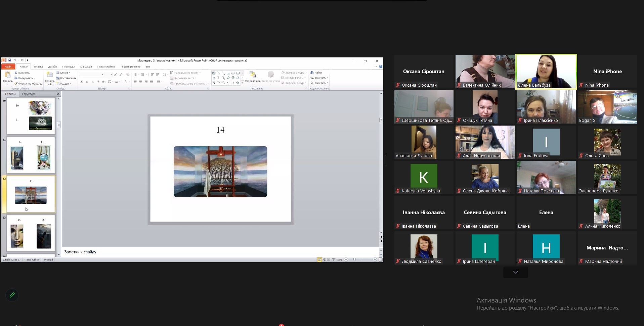644x326 pixels.
Task: Open the Select (Выделить) dropdown
Action: 319,83
